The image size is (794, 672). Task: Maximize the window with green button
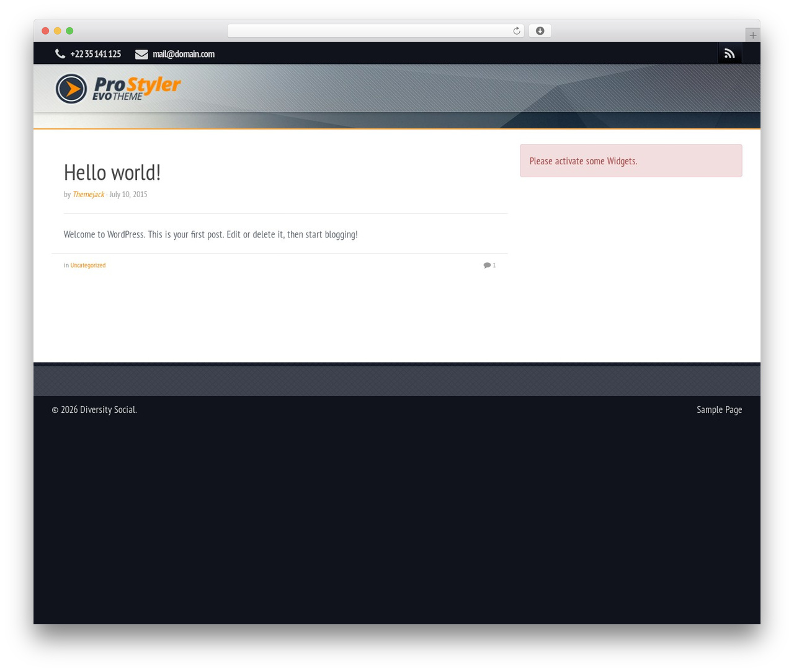(69, 31)
